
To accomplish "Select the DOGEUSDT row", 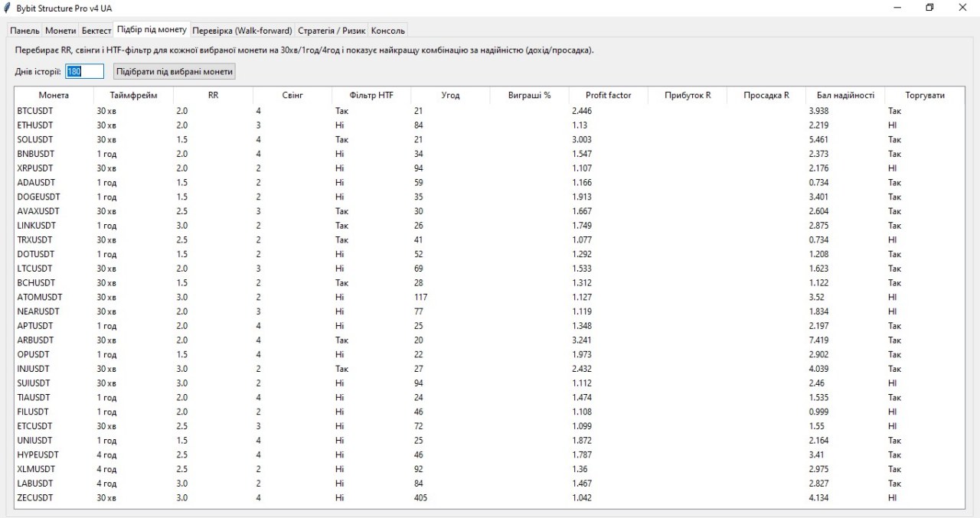I will [x=489, y=197].
